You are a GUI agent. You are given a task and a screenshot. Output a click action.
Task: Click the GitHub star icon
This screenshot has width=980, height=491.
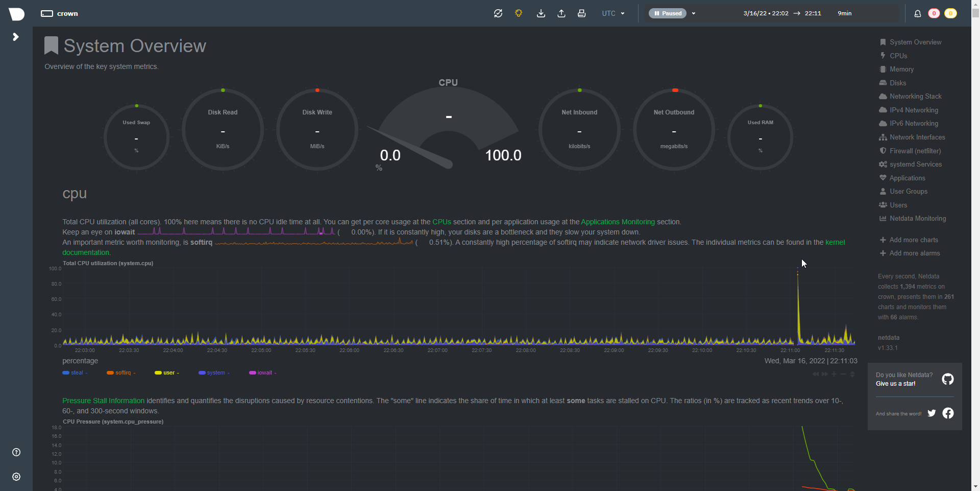pyautogui.click(x=948, y=379)
